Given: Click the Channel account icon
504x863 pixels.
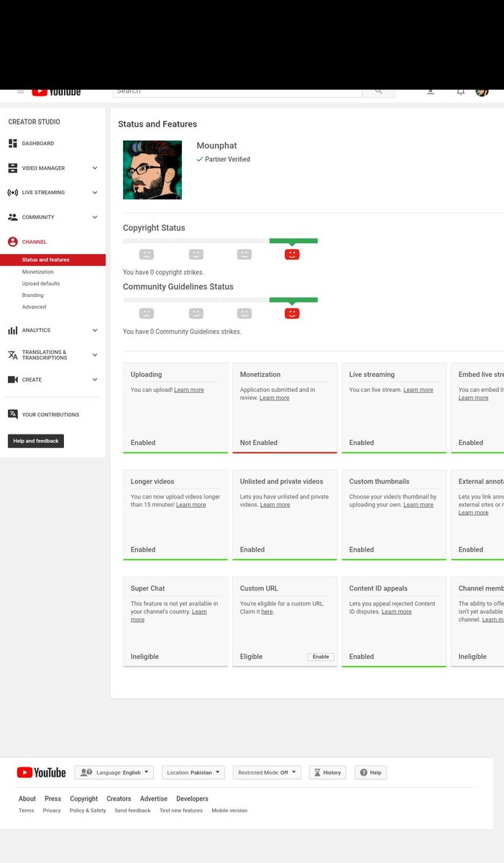Looking at the screenshot, I should pos(12,242).
